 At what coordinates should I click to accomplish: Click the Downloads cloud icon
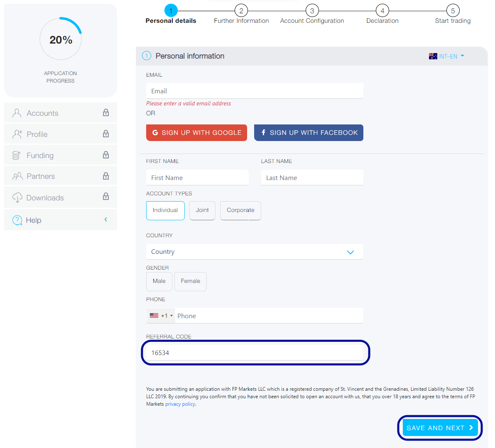tap(17, 198)
